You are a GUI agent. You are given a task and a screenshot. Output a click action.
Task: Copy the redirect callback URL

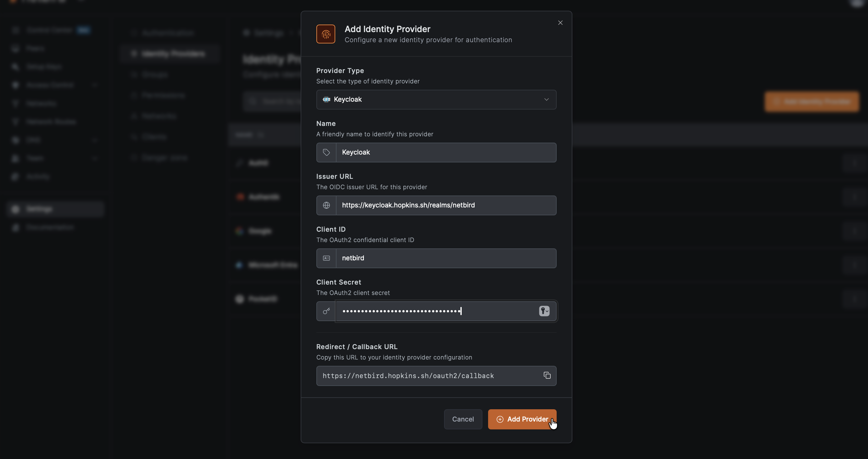pos(547,375)
